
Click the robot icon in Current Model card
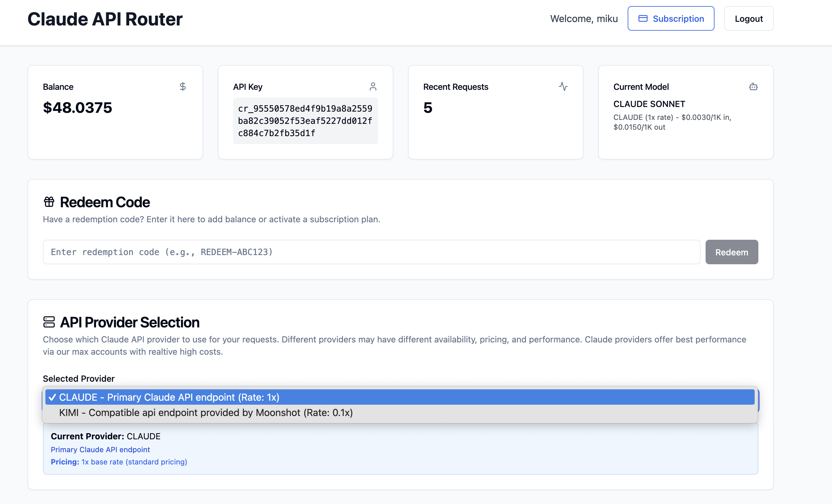point(753,87)
